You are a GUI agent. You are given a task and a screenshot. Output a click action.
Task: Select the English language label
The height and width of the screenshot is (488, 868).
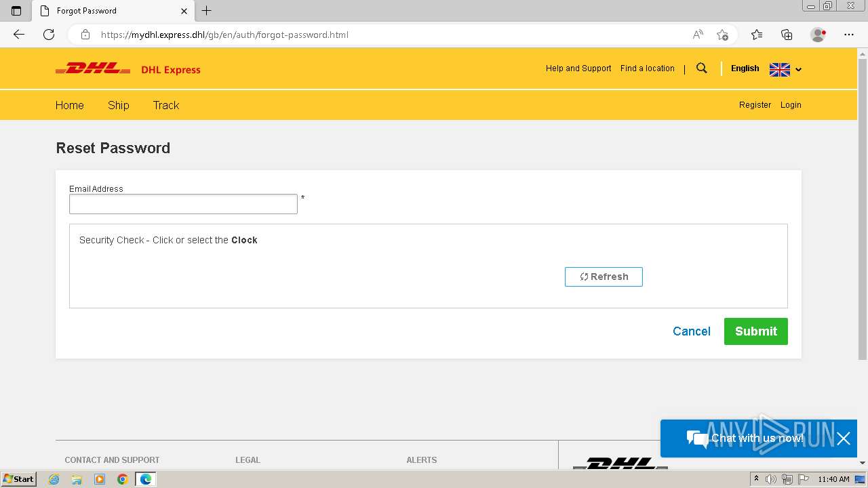pyautogui.click(x=745, y=68)
